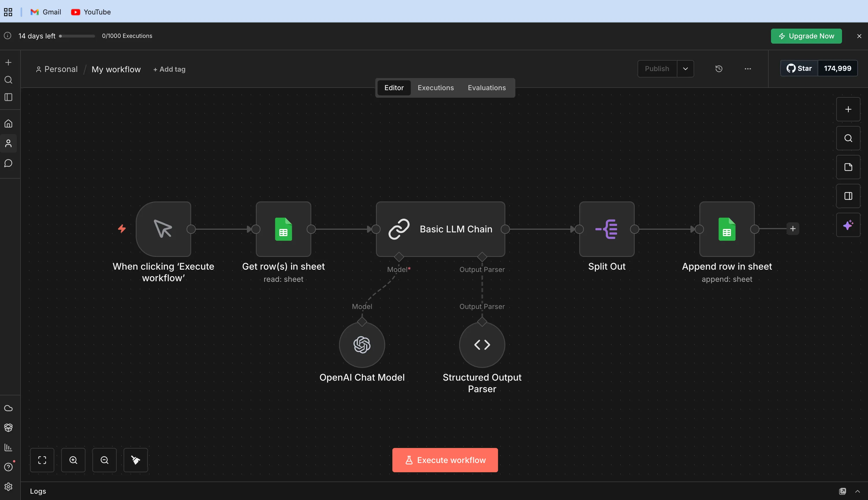Switch to the Executions tab

point(435,88)
